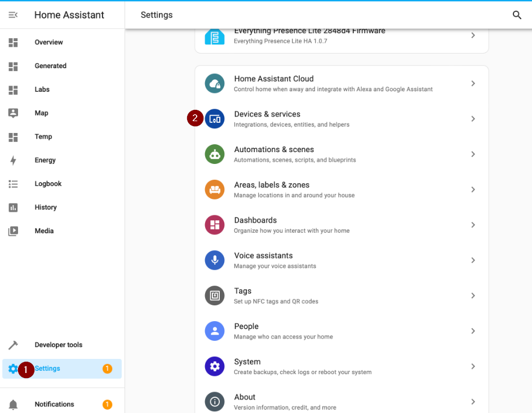This screenshot has height=413, width=532.
Task: Open Developer tools
Action: (58, 345)
